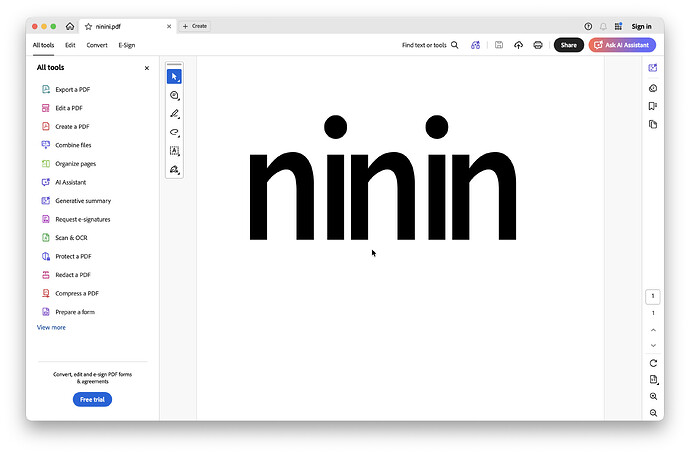Go to the previous page arrow
Screen dimensions: 690x455
653,330
